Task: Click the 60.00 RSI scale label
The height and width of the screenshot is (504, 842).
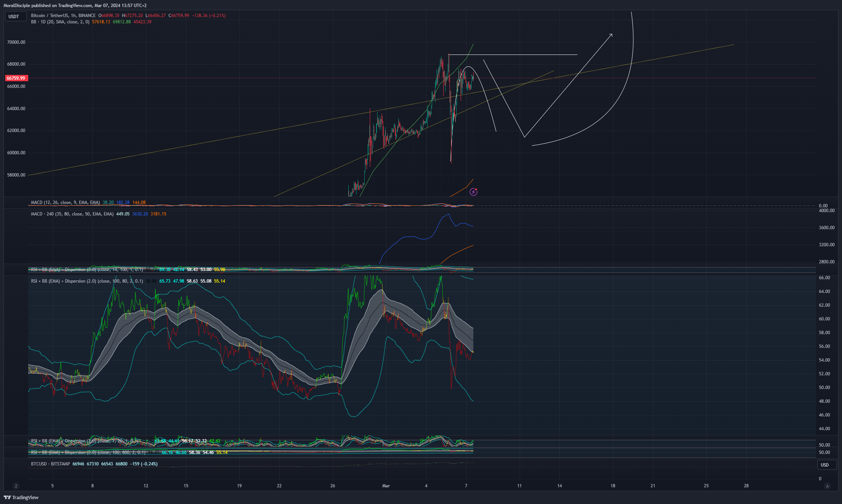Action: [x=825, y=319]
